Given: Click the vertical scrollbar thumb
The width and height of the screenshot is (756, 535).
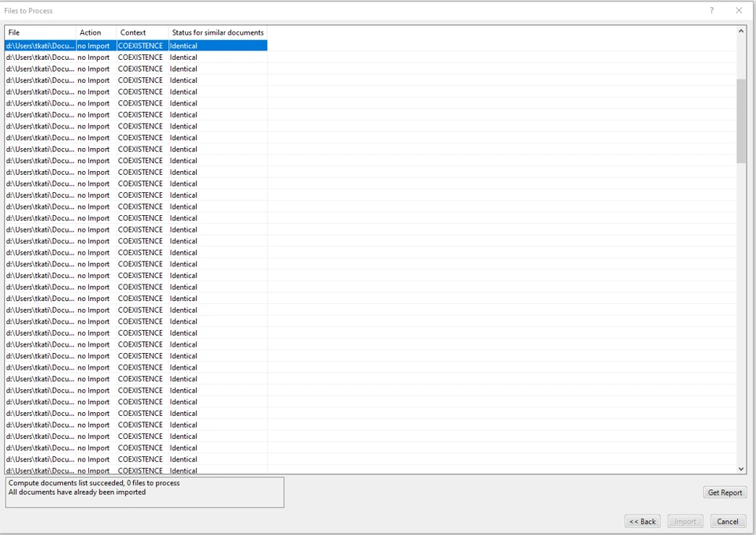Looking at the screenshot, I should [x=741, y=121].
